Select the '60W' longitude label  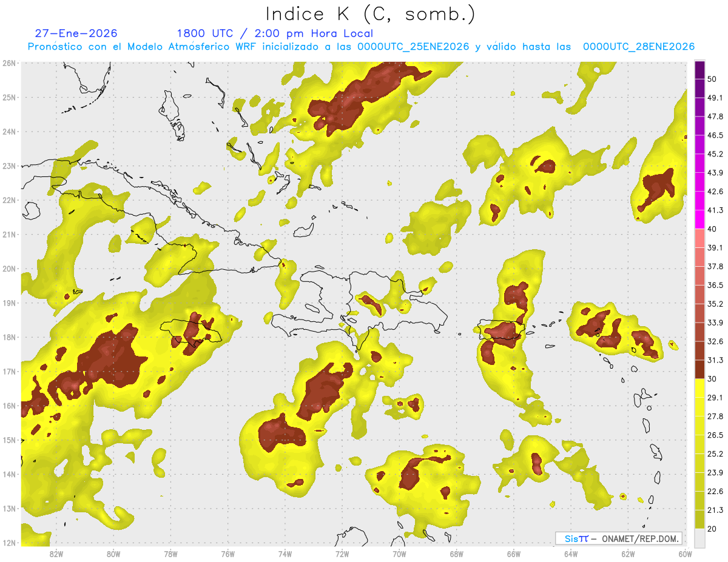[686, 554]
